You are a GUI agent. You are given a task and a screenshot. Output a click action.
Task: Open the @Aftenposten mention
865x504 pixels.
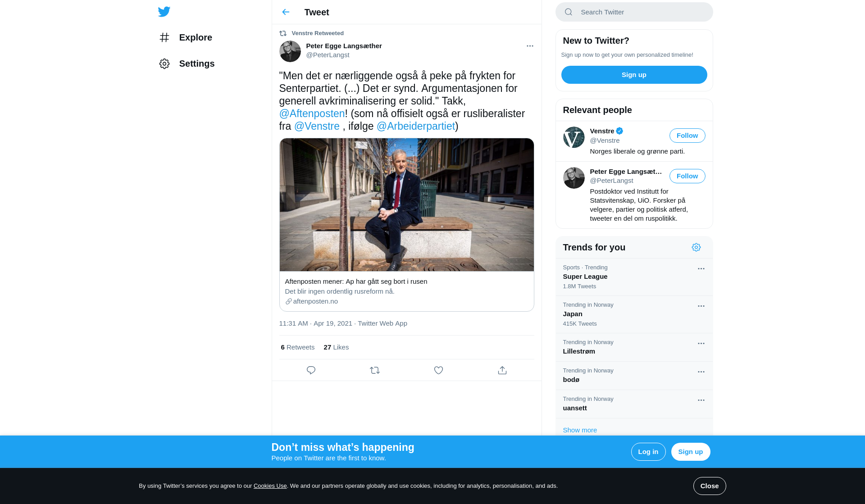(x=312, y=114)
